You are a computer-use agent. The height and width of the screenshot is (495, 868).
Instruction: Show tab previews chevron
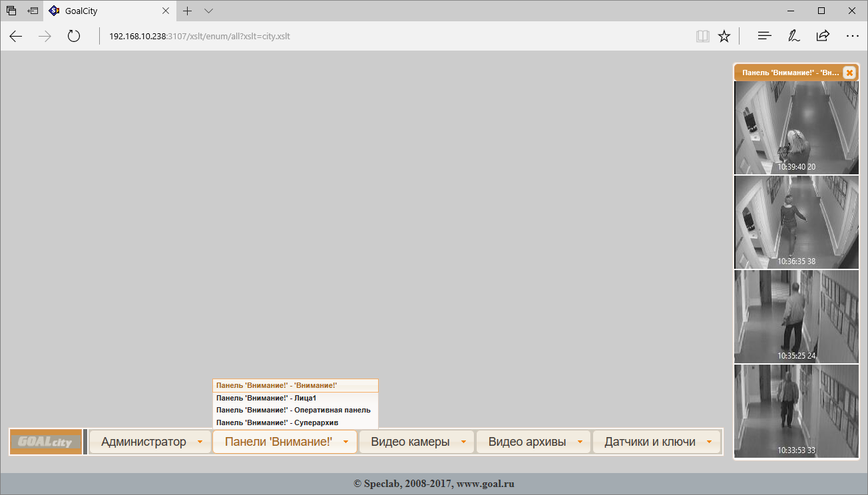[208, 11]
